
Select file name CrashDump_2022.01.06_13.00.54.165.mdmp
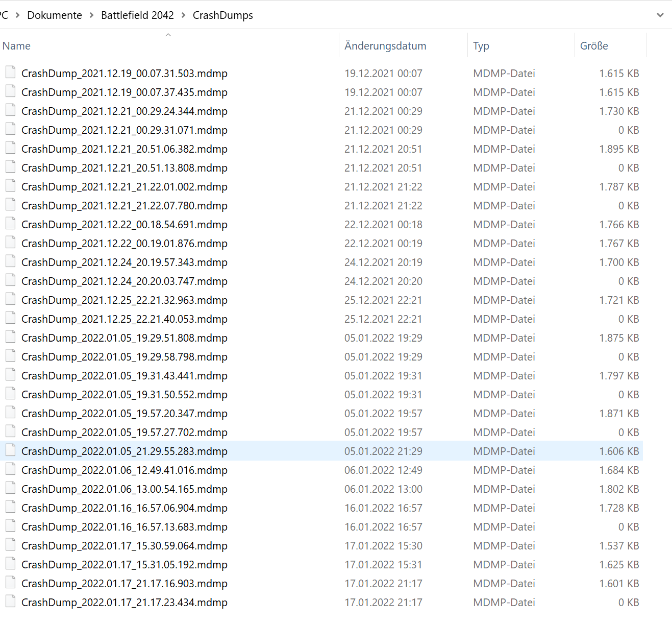(x=125, y=489)
